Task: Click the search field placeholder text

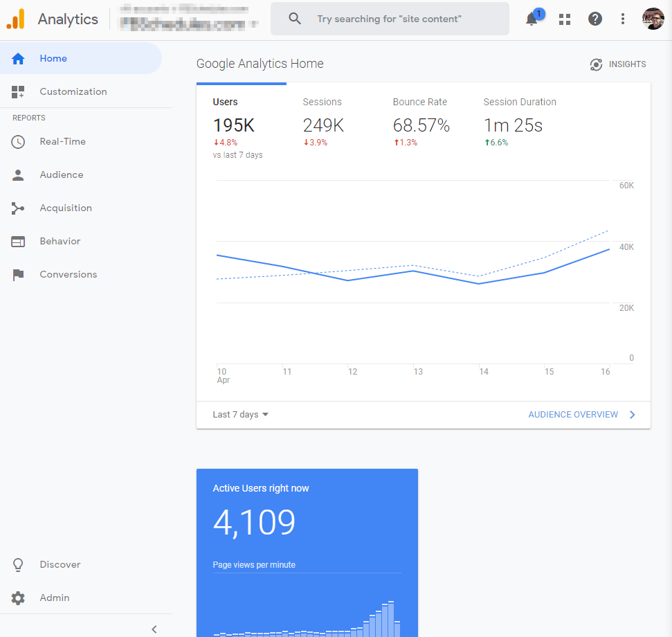Action: [x=389, y=19]
